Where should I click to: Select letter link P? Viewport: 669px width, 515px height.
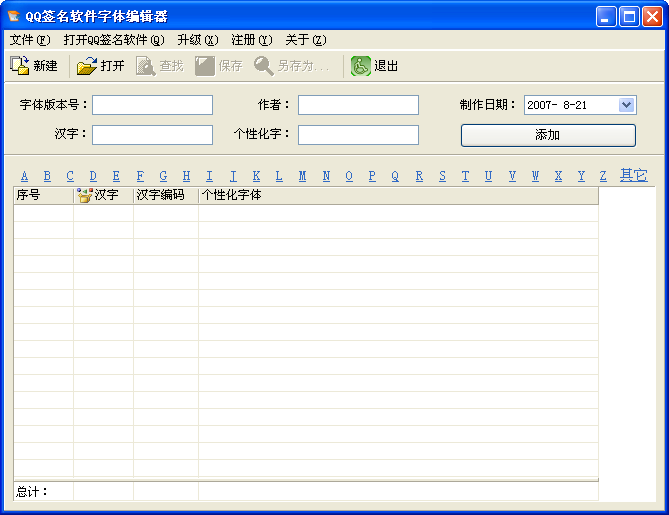[x=372, y=176]
